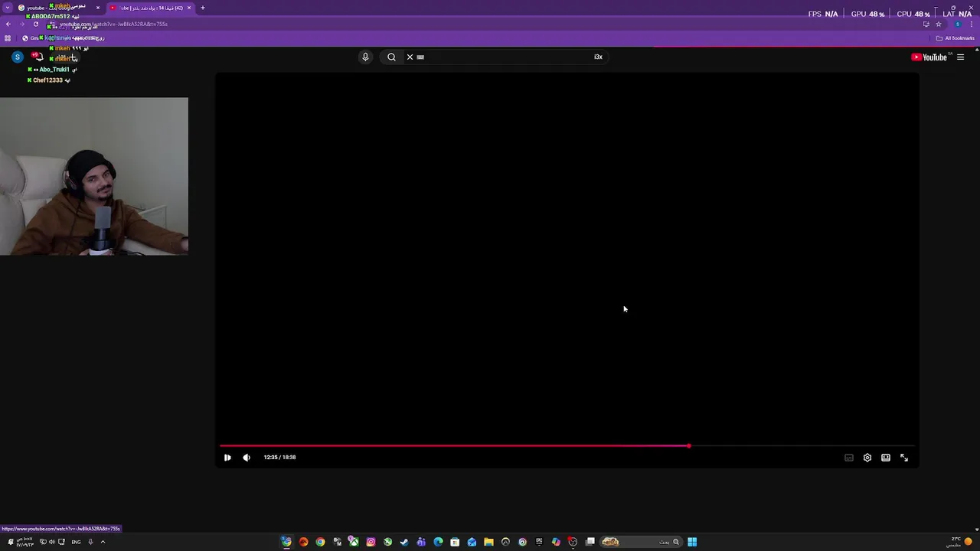
Task: Open Microsoft Teams from the taskbar
Action: (421, 542)
